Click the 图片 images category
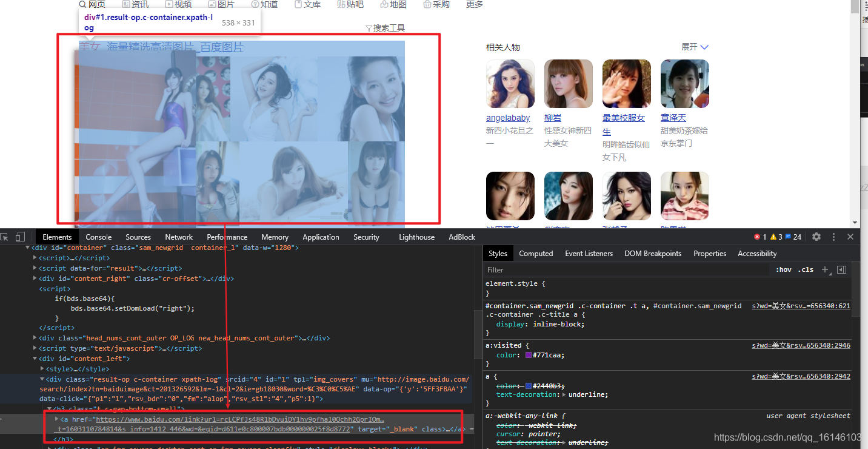This screenshot has width=868, height=449. [x=221, y=4]
